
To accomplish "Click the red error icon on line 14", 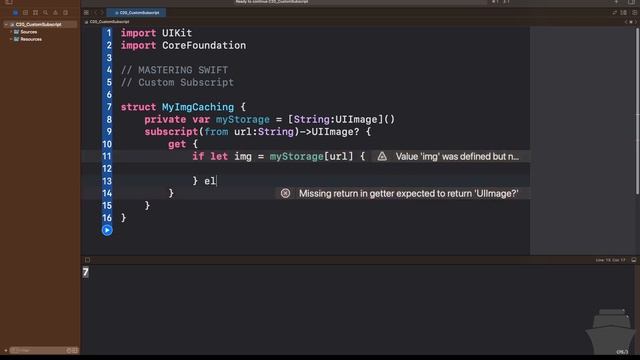I will (285, 193).
